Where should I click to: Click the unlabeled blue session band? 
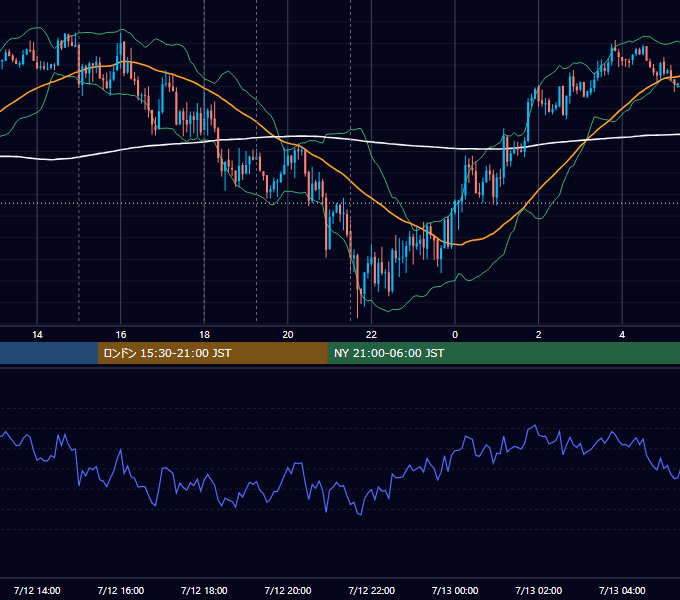(49, 353)
